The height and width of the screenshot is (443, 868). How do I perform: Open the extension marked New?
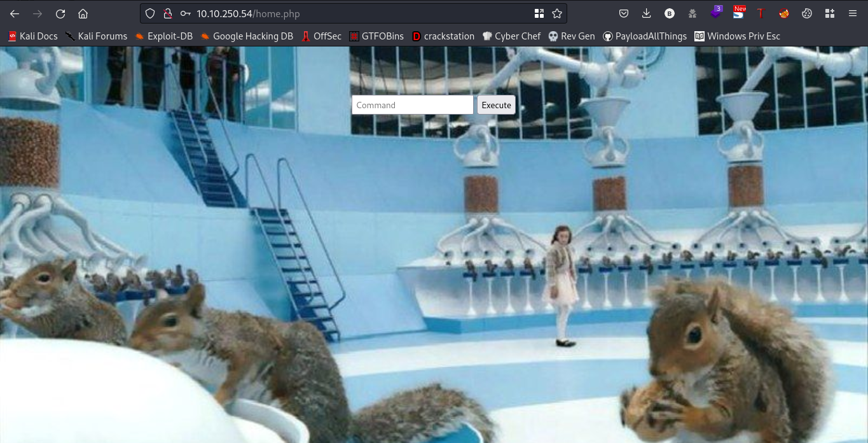click(738, 13)
